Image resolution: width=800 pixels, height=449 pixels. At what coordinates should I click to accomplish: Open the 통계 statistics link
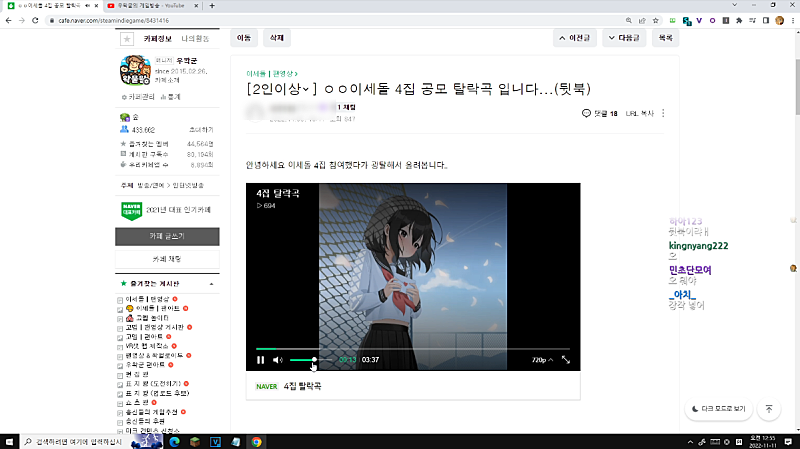tap(171, 96)
